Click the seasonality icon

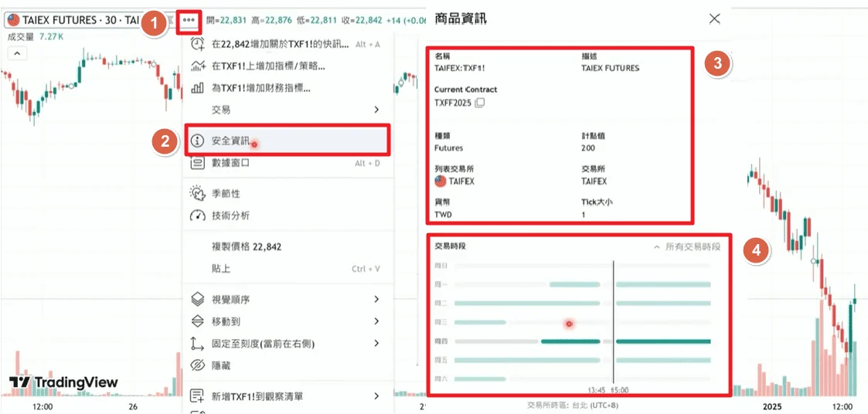pos(198,194)
